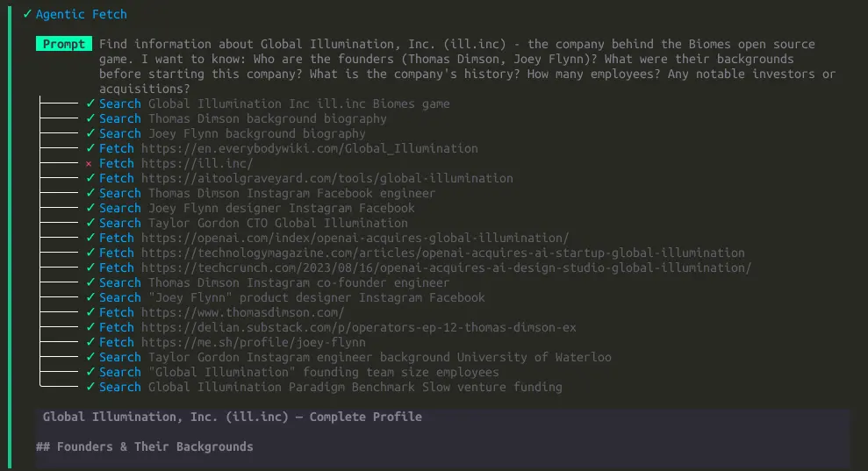Screen dimensions: 868x471
Task: Click the red X beside Fetch https://ill.inc/
Action: [x=89, y=164]
